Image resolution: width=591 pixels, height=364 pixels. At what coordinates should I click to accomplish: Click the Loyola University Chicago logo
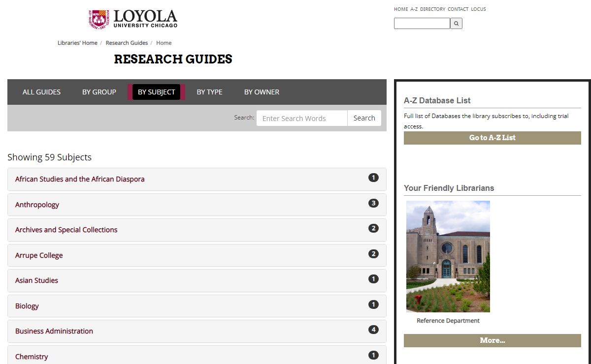click(x=133, y=19)
